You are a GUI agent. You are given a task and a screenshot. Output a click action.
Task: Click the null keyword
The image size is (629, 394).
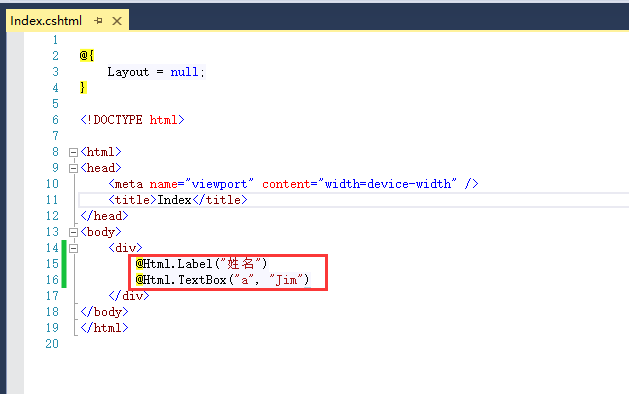185,72
